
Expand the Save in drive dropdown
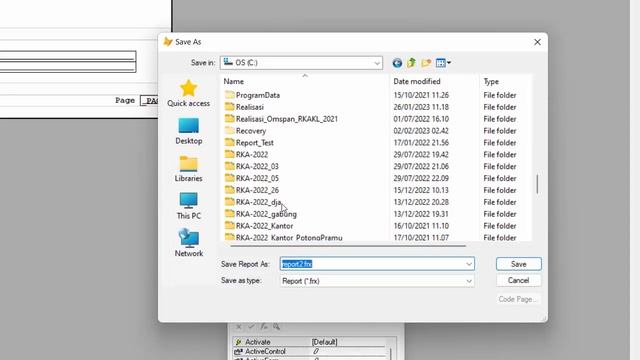[x=377, y=63]
